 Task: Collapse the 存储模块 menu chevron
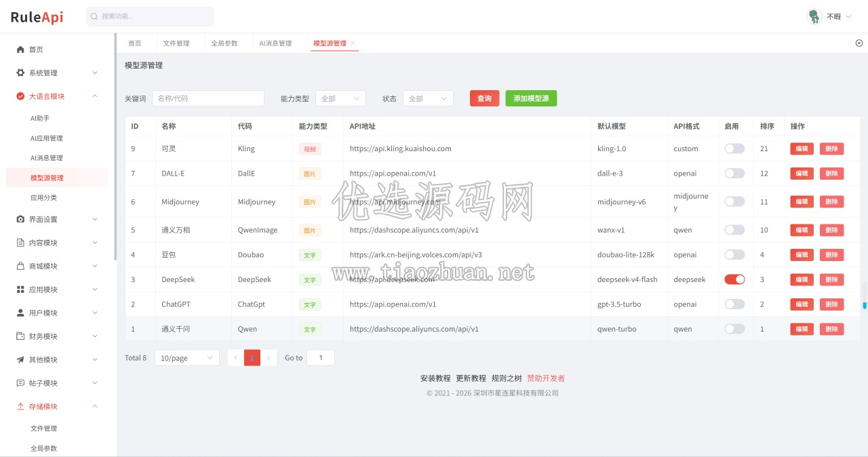click(95, 406)
